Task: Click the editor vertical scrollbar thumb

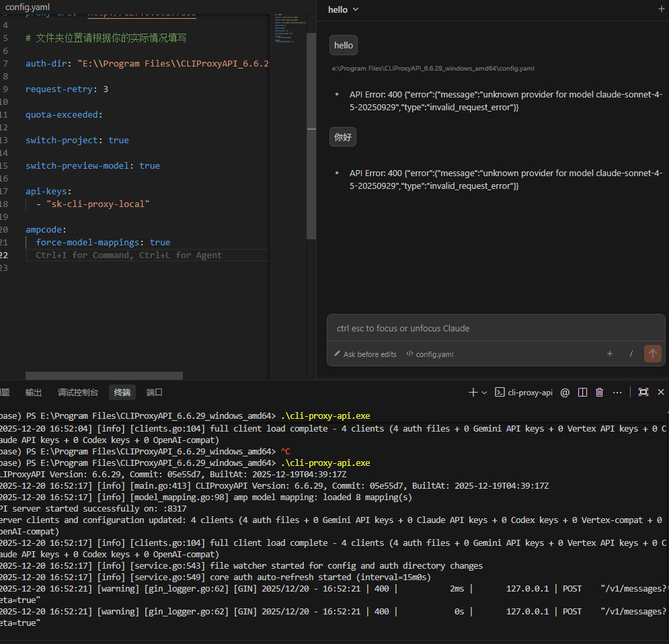Action: tap(311, 136)
